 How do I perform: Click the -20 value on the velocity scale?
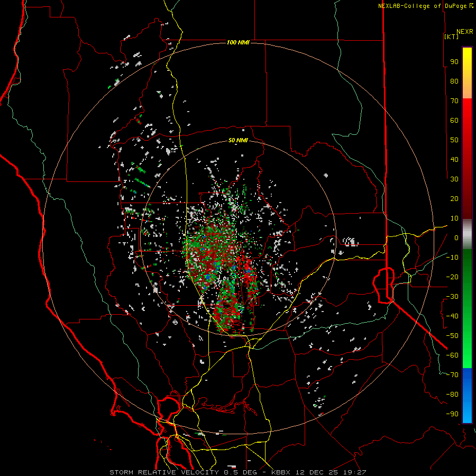[x=452, y=277]
